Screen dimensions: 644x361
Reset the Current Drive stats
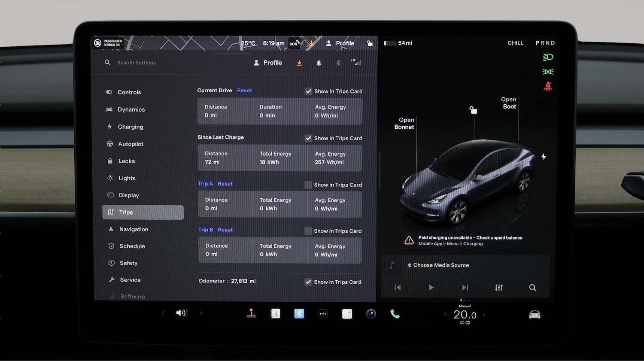[244, 91]
